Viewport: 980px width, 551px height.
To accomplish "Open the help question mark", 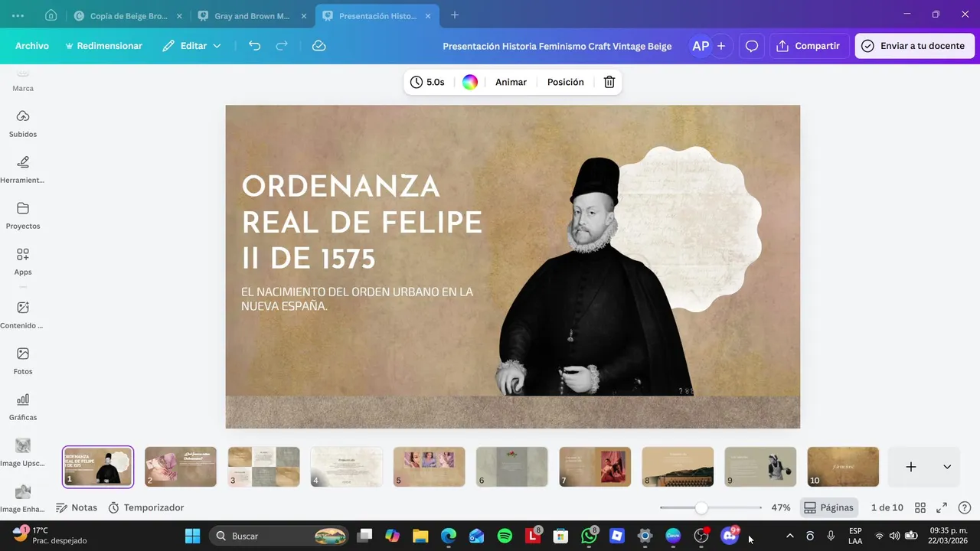I will [x=965, y=507].
